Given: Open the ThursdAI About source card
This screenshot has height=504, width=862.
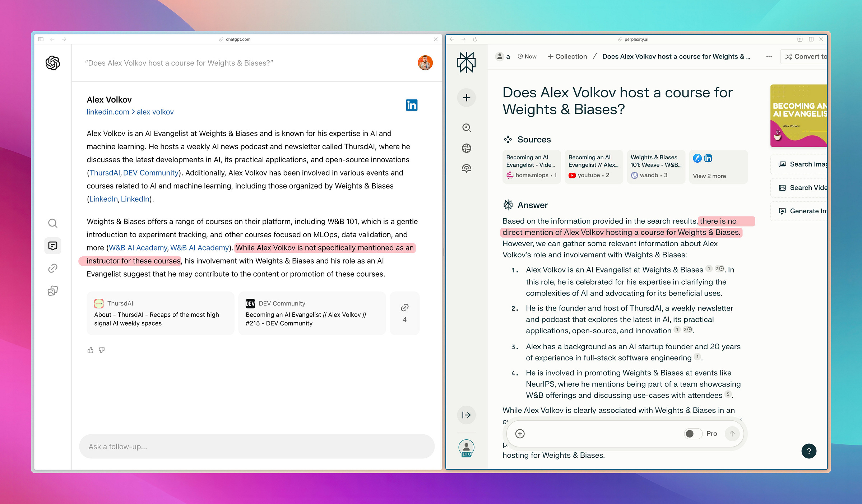Looking at the screenshot, I should coord(161,313).
